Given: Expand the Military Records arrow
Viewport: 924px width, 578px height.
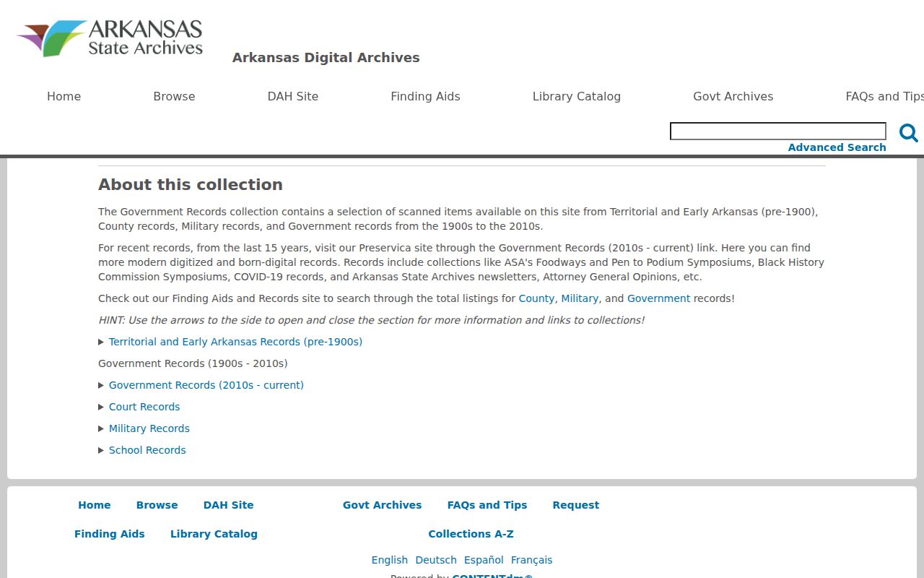Looking at the screenshot, I should click(102, 428).
